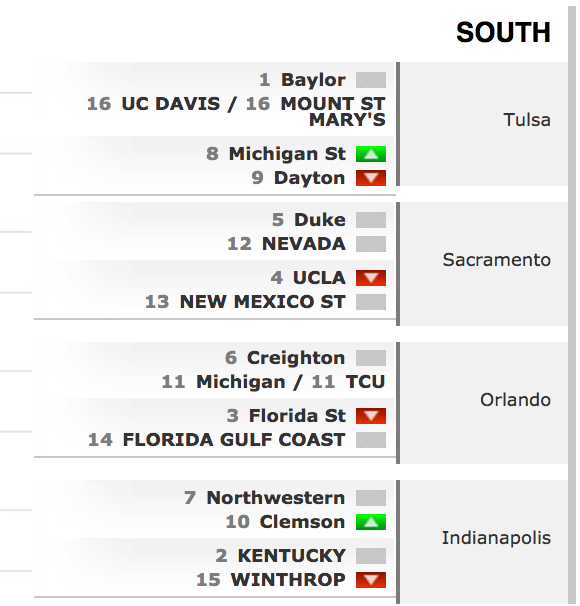Click the gray indicator box beside Duke
Image resolution: width=580 pixels, height=606 pixels.
tap(371, 220)
